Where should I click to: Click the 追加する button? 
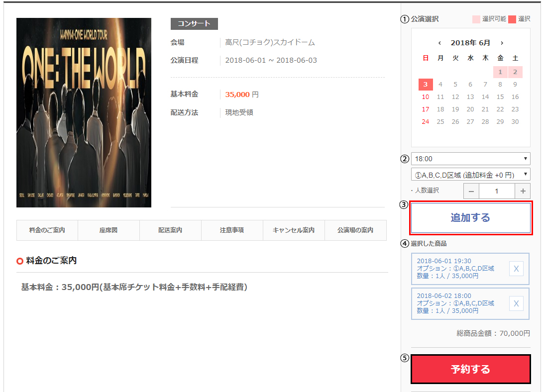(x=471, y=217)
